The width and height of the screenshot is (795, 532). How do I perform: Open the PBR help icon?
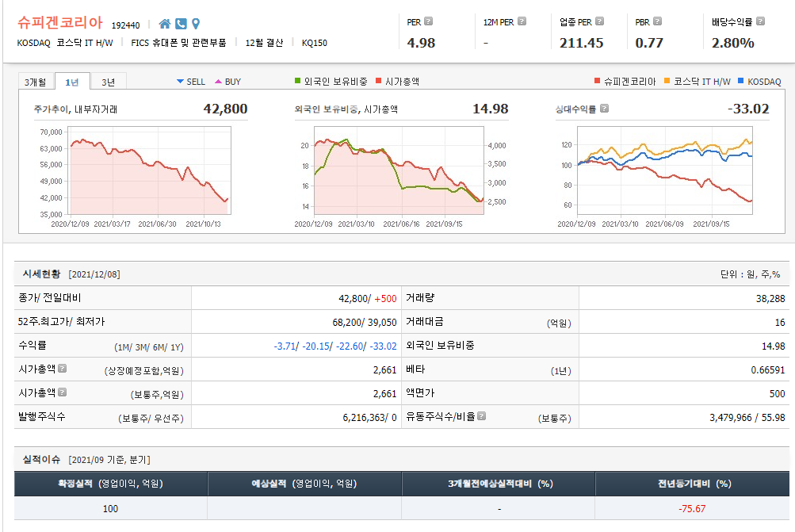(657, 21)
